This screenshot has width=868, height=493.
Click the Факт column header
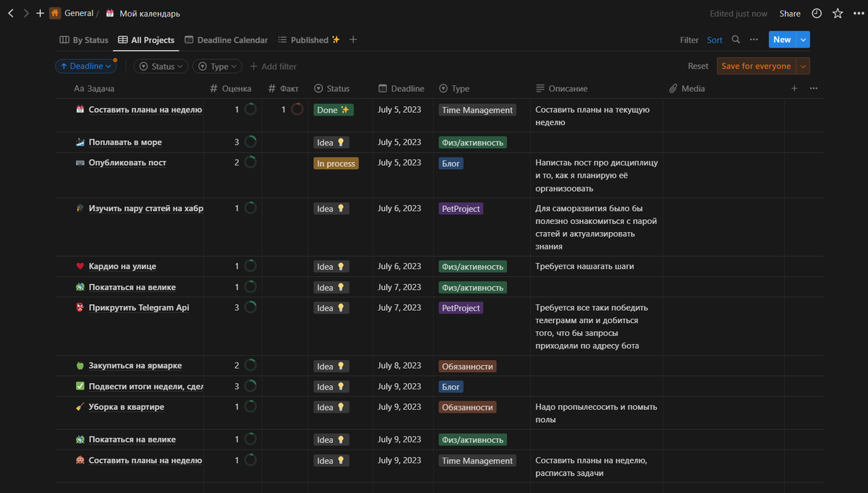(x=284, y=88)
